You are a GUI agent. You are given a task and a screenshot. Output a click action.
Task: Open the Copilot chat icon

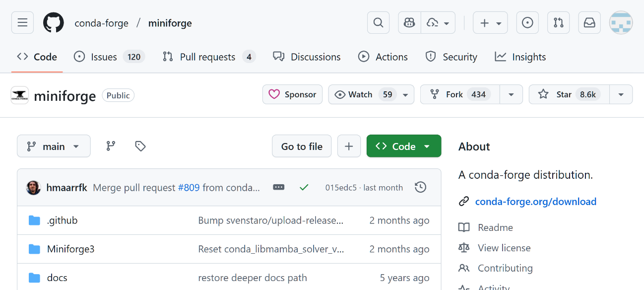(x=409, y=23)
